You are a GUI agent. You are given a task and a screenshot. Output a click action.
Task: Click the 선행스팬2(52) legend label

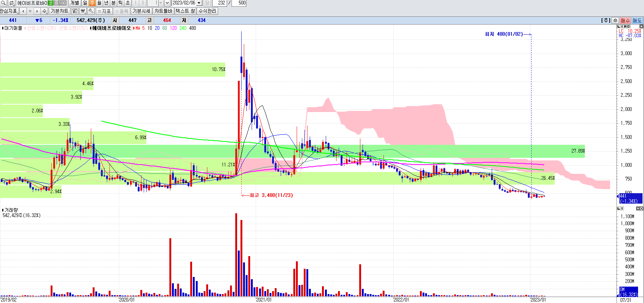pyautogui.click(x=73, y=28)
